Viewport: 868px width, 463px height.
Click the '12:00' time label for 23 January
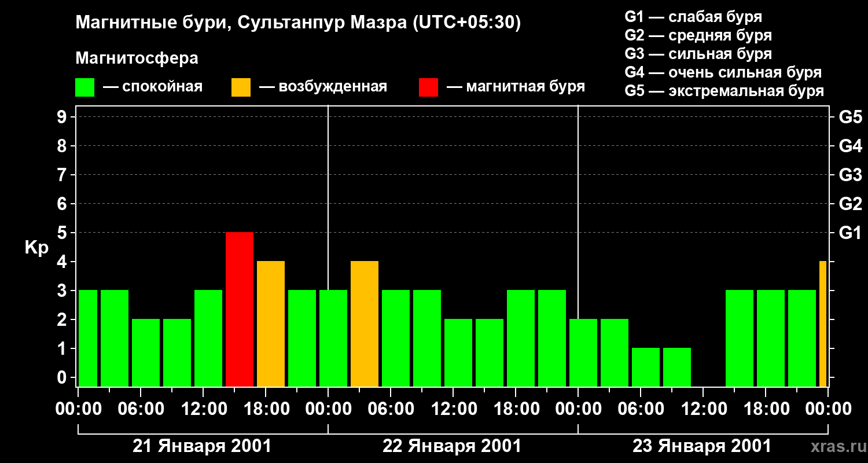coord(703,409)
